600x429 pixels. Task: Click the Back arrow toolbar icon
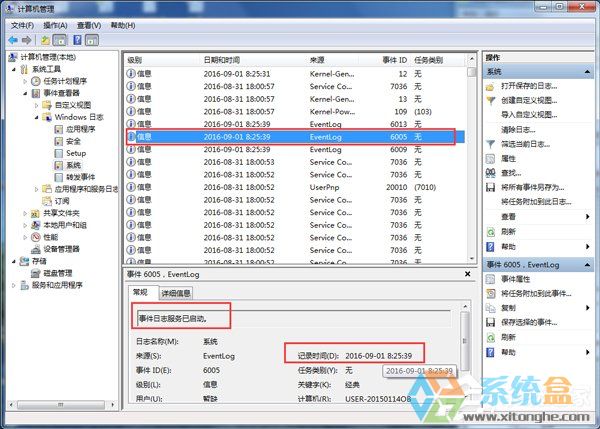(13, 40)
